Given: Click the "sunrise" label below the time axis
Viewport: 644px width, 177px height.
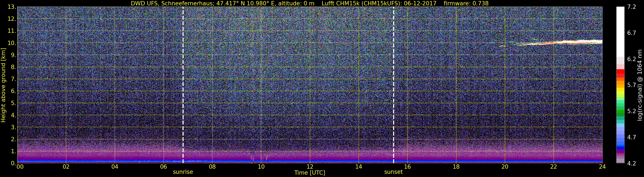Looking at the screenshot, I should [x=183, y=172].
